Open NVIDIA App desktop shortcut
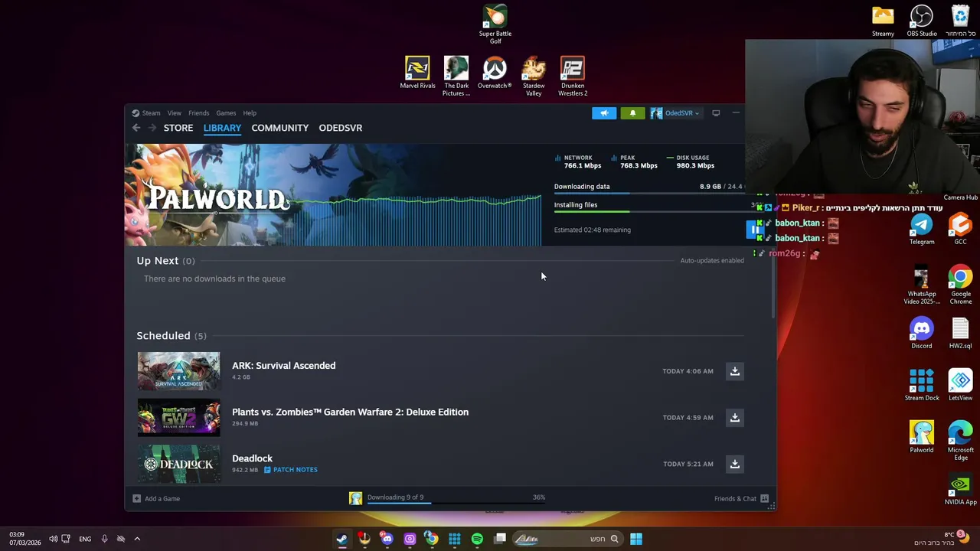 [x=960, y=490]
